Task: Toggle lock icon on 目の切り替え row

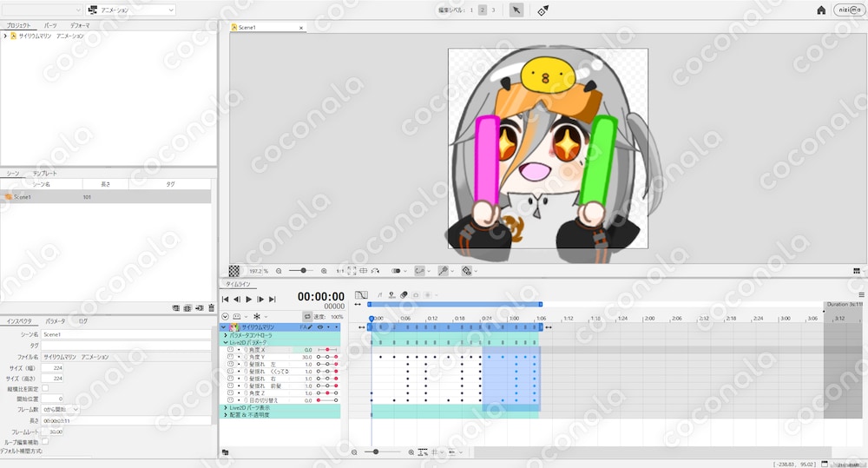Action: (230, 400)
